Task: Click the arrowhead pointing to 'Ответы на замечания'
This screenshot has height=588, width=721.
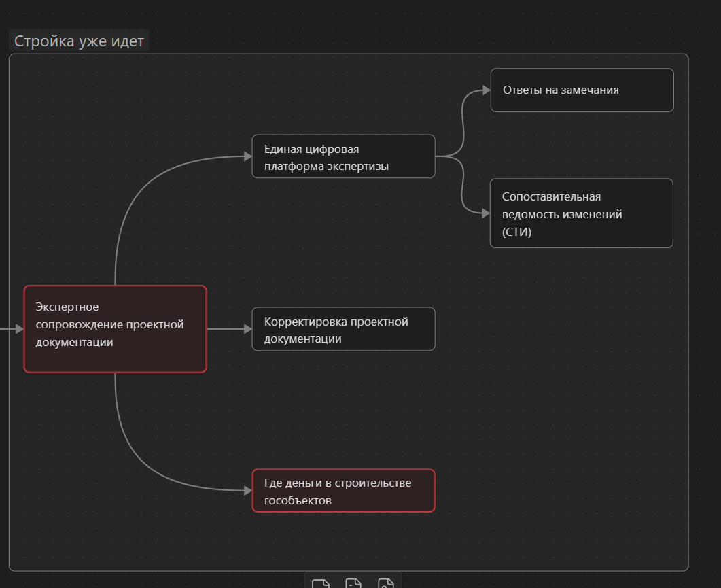Action: (485, 90)
